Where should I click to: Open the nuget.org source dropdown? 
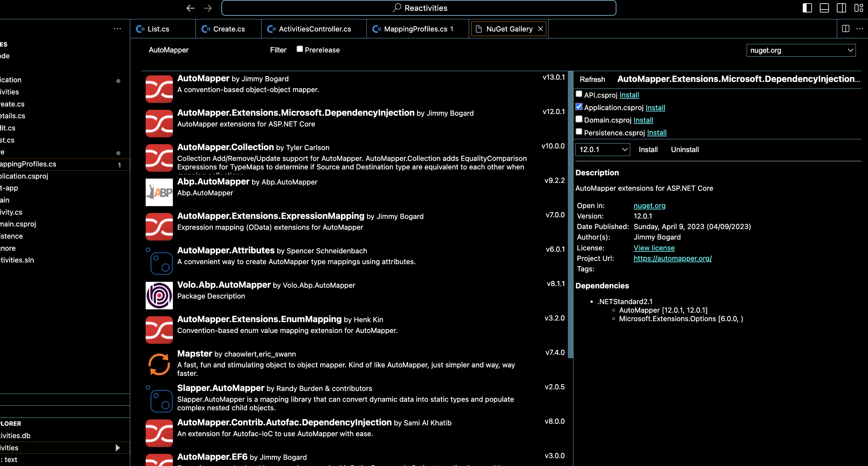click(801, 50)
